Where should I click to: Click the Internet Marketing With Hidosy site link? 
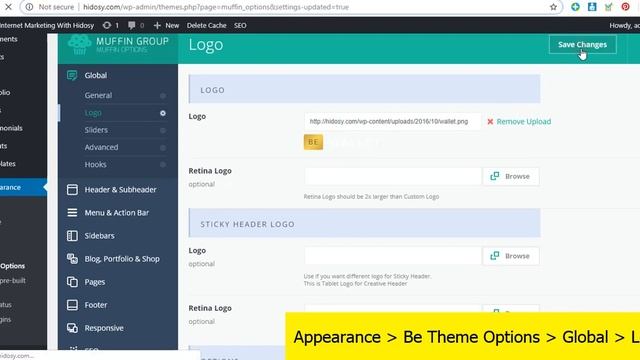pyautogui.click(x=47, y=25)
